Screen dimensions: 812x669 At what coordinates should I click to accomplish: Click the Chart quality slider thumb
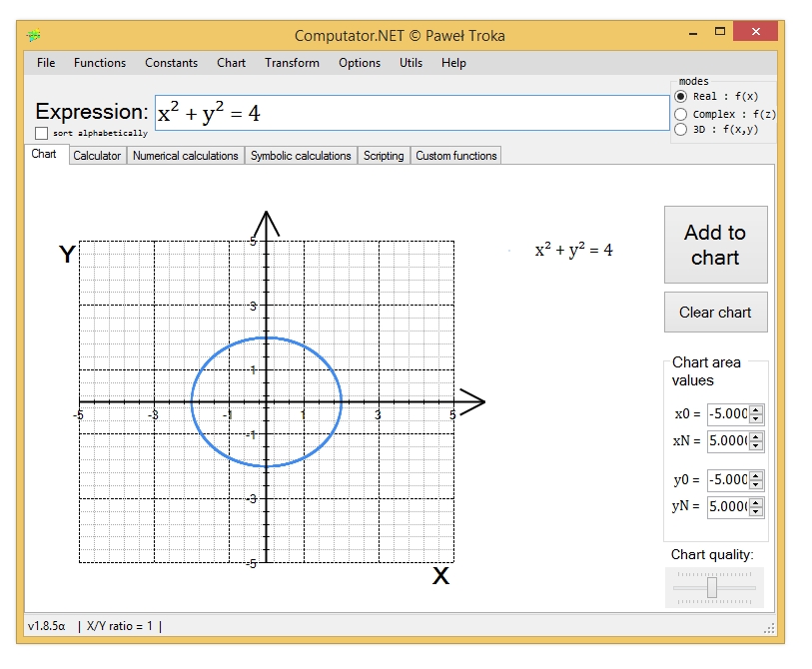pos(712,588)
